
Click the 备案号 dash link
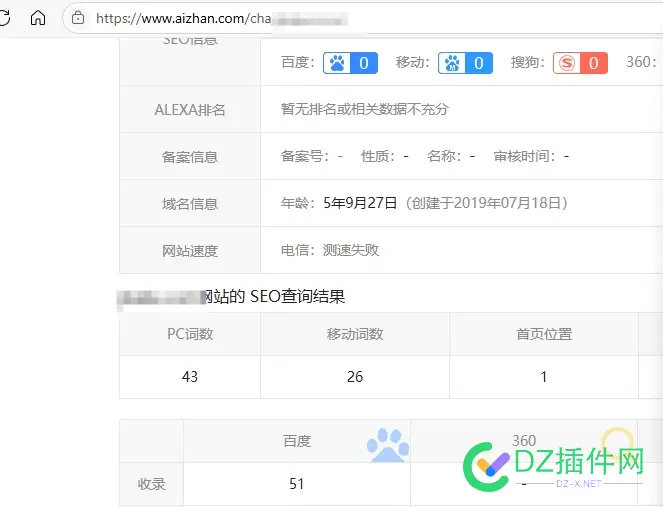tap(340, 157)
